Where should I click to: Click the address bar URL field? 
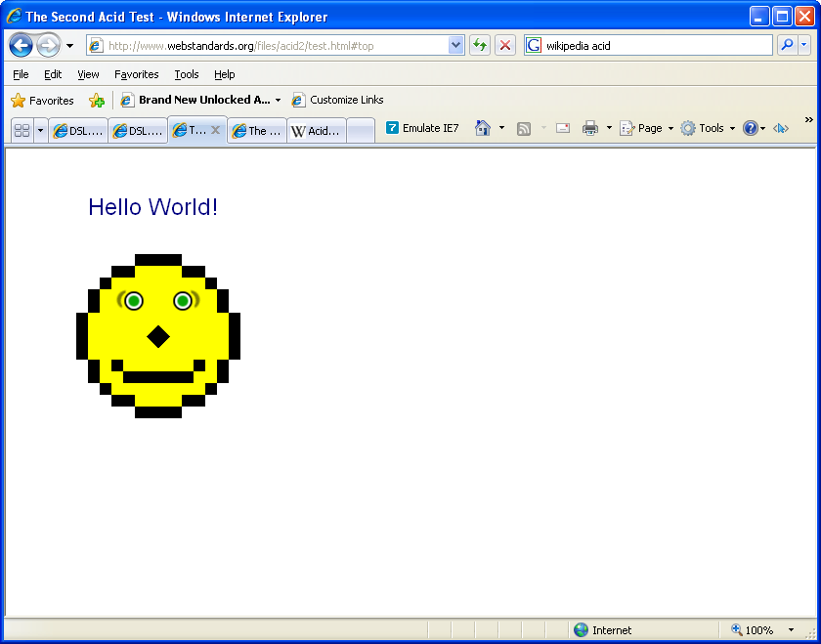tap(268, 46)
